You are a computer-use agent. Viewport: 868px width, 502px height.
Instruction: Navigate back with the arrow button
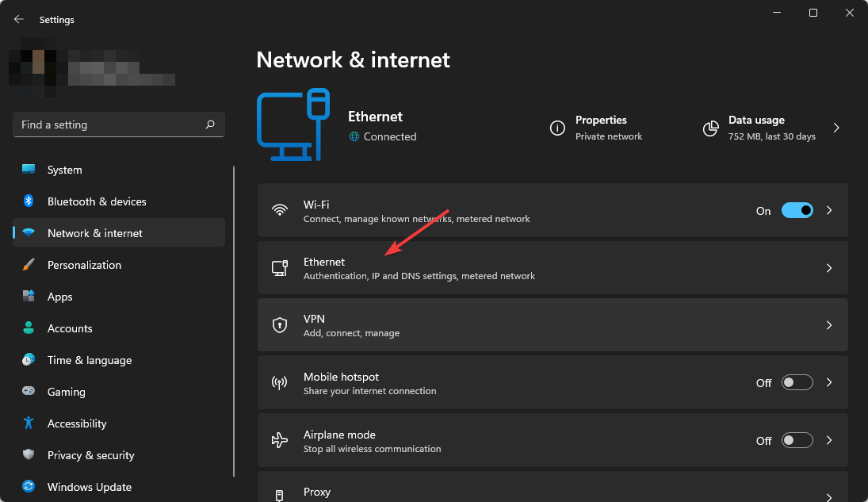tap(18, 19)
